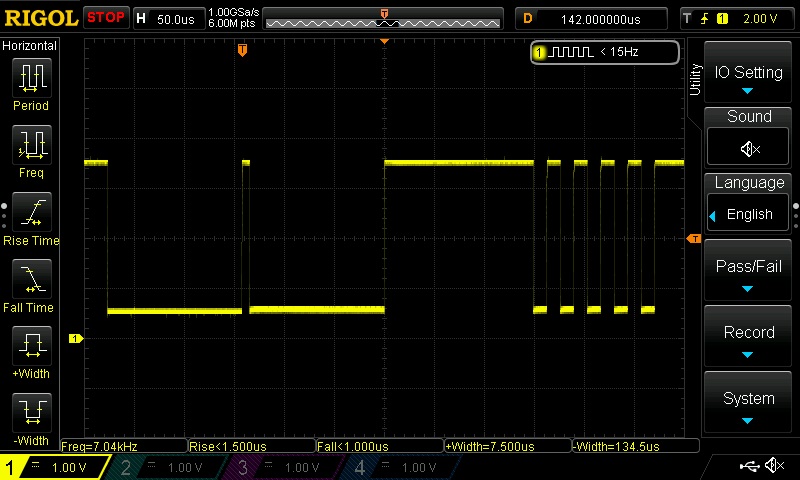Click the USB status icon
Image resolution: width=800 pixels, height=480 pixels.
pos(749,466)
